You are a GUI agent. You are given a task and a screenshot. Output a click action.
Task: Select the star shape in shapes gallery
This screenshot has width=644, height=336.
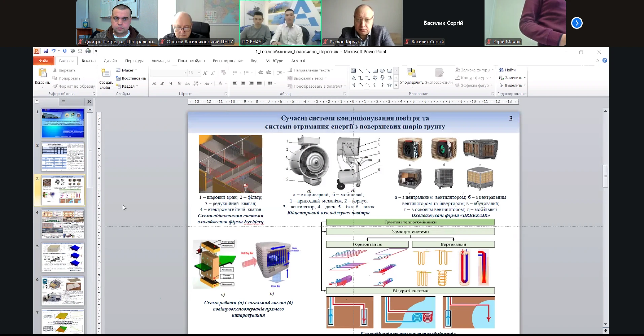tap(389, 85)
